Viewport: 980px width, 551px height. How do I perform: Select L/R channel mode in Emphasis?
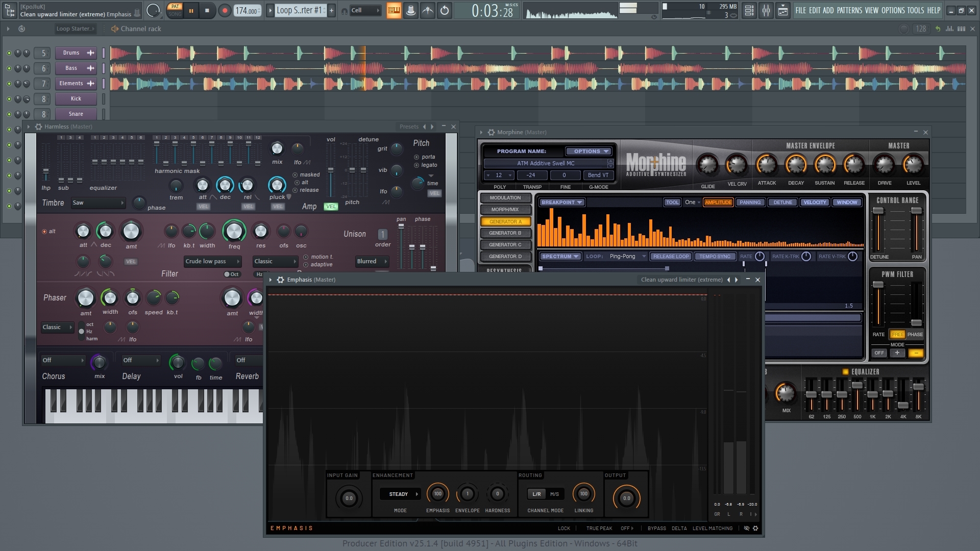(536, 494)
